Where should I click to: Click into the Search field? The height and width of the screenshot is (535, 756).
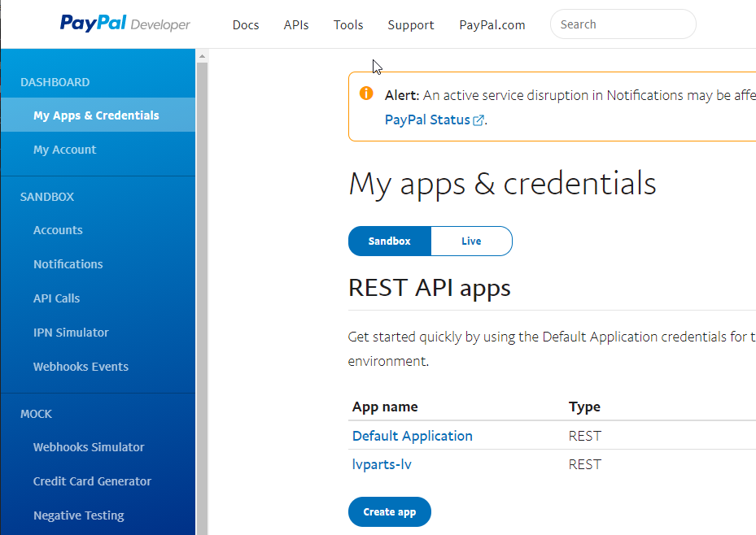point(623,24)
